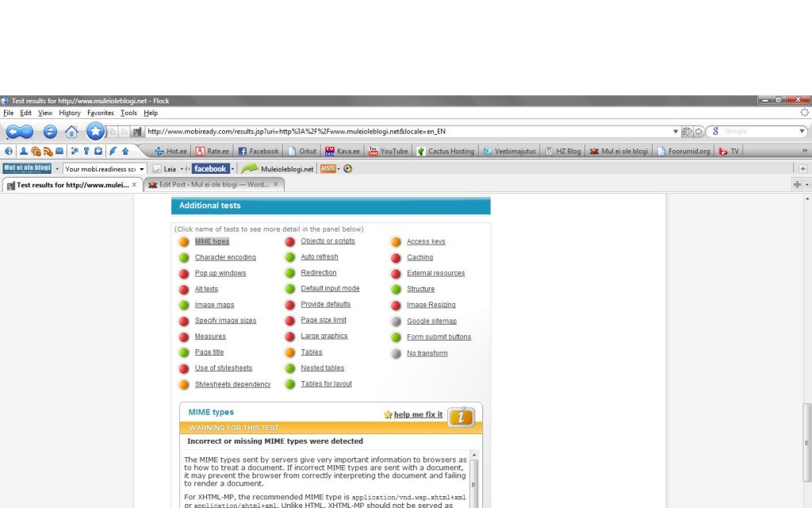Screen dimensions: 812x508
Task: Switch to the Edit Post tab
Action: click(213, 184)
